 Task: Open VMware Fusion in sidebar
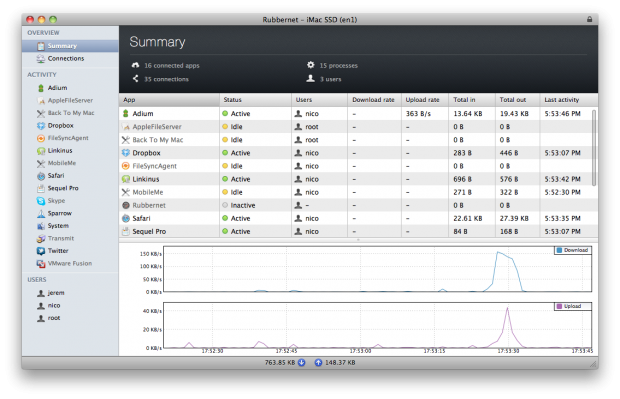click(70, 263)
